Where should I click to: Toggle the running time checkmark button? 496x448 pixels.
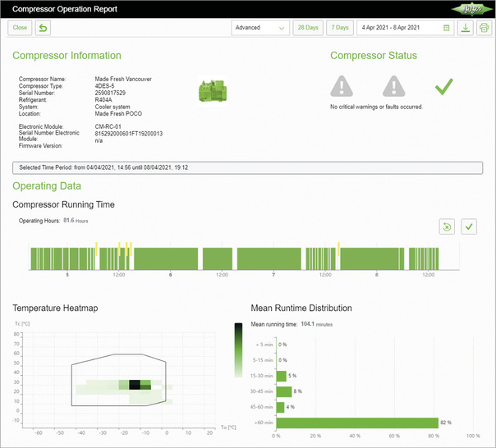coord(469,226)
